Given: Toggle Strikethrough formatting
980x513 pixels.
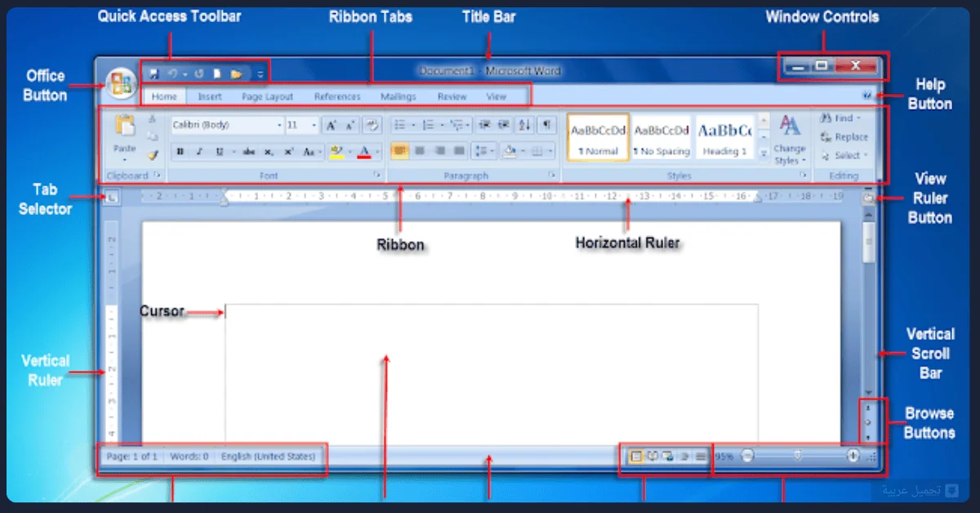Looking at the screenshot, I should 249,152.
